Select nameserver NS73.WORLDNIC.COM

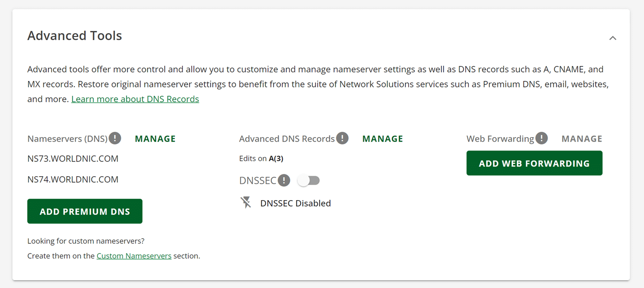click(x=73, y=158)
